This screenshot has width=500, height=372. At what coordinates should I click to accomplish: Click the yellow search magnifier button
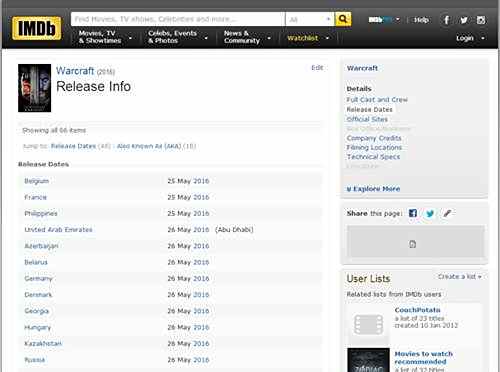343,19
